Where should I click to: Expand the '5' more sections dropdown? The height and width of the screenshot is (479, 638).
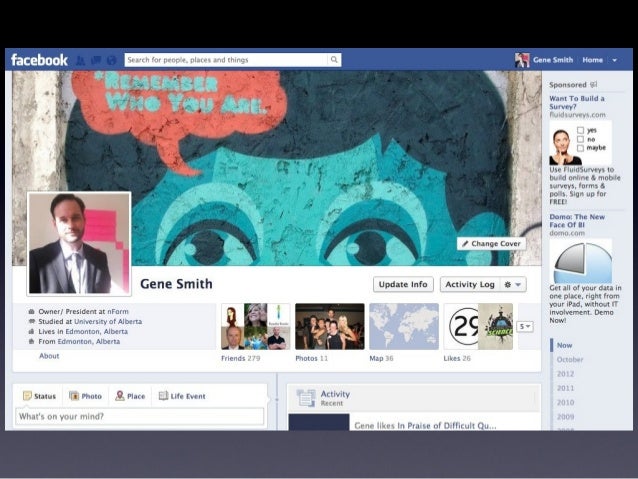click(525, 326)
